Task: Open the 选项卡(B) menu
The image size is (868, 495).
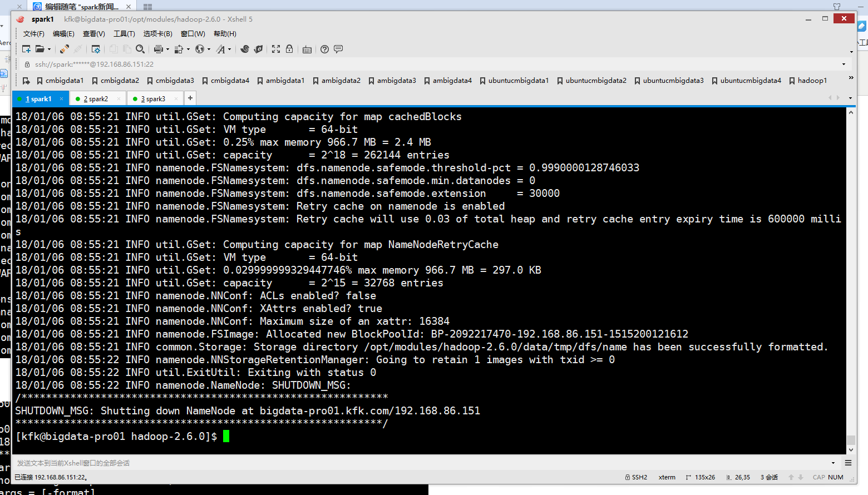Action: tap(158, 34)
